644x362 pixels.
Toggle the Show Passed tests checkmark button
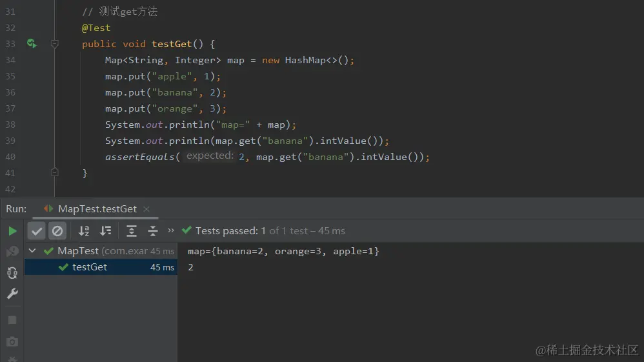pyautogui.click(x=36, y=231)
